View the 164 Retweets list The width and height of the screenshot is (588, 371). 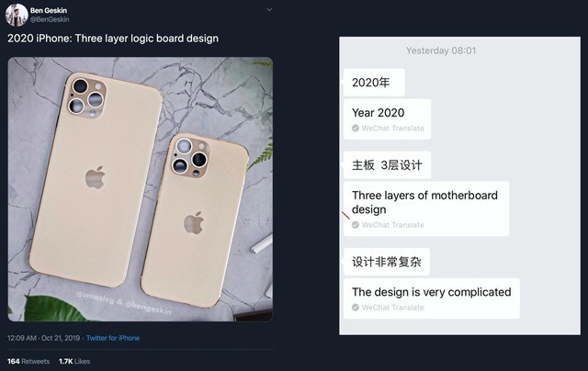(x=28, y=361)
